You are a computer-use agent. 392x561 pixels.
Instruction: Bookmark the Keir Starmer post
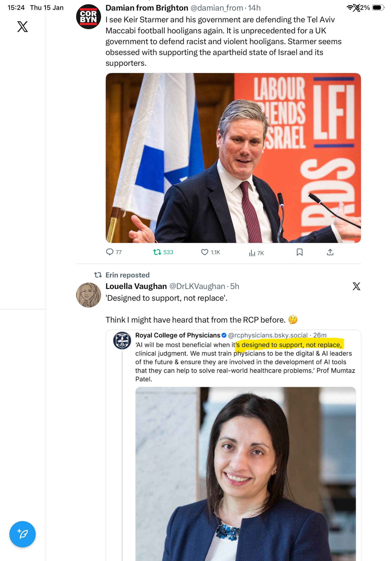(x=299, y=252)
